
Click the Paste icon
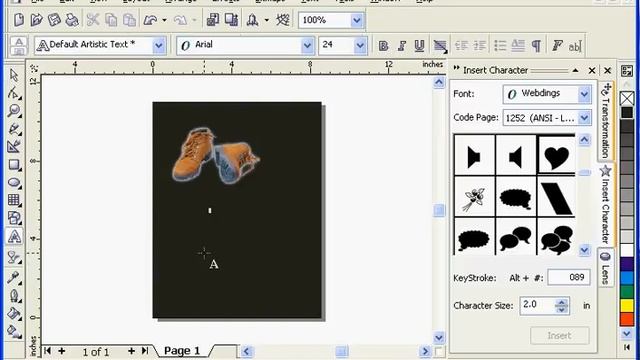coord(129,20)
